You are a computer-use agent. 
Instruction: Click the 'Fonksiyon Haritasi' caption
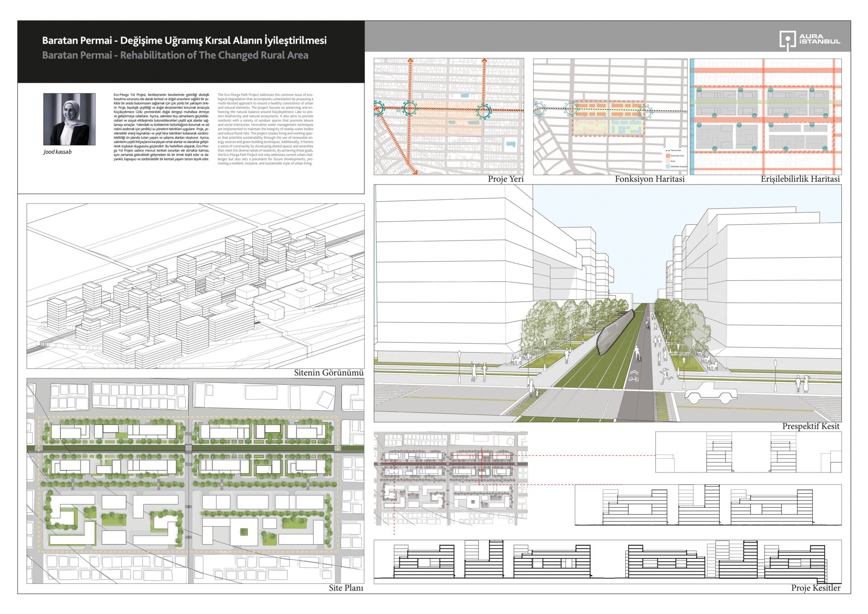click(649, 179)
